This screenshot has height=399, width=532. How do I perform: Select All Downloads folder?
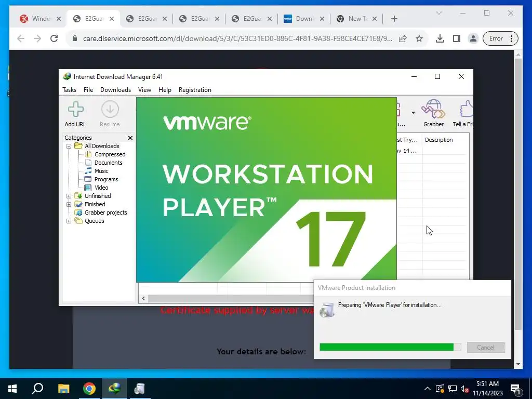[x=102, y=146]
